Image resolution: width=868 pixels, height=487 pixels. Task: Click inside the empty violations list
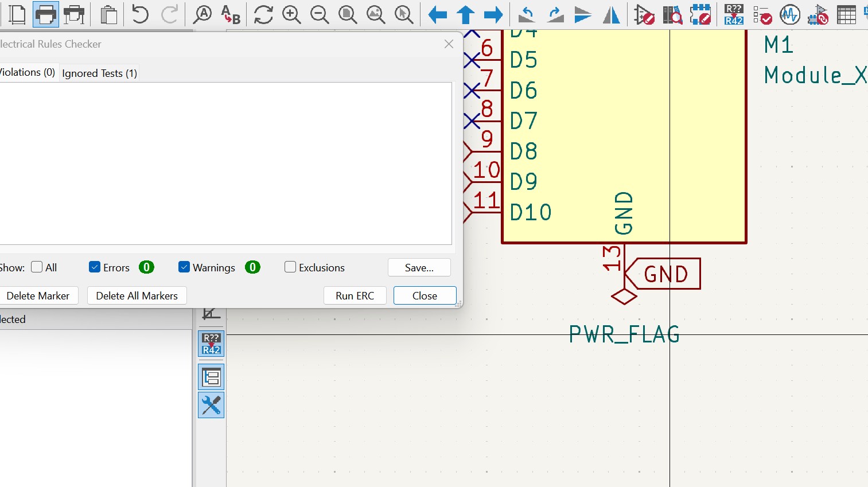coord(225,163)
